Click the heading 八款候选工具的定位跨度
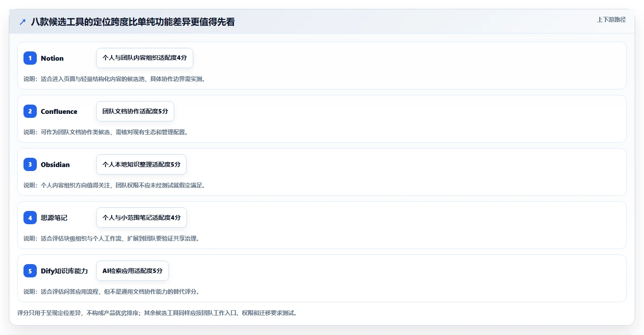The image size is (644, 335). (133, 22)
